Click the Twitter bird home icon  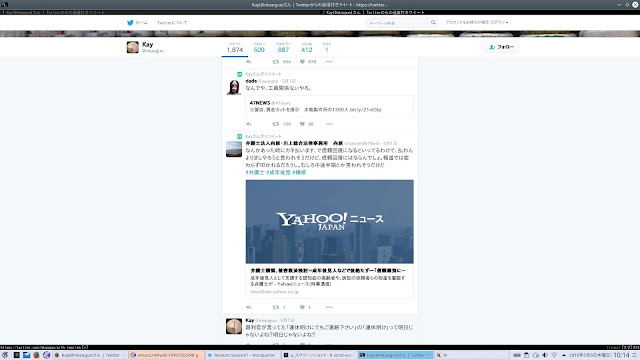[x=130, y=23]
